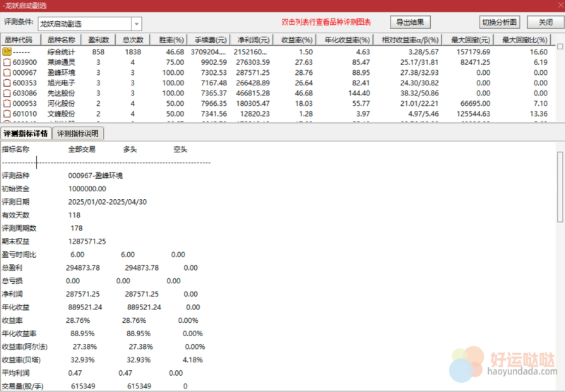Select the 盈峰环境 row name
Viewport: 565px width, 392px height.
[x=61, y=73]
